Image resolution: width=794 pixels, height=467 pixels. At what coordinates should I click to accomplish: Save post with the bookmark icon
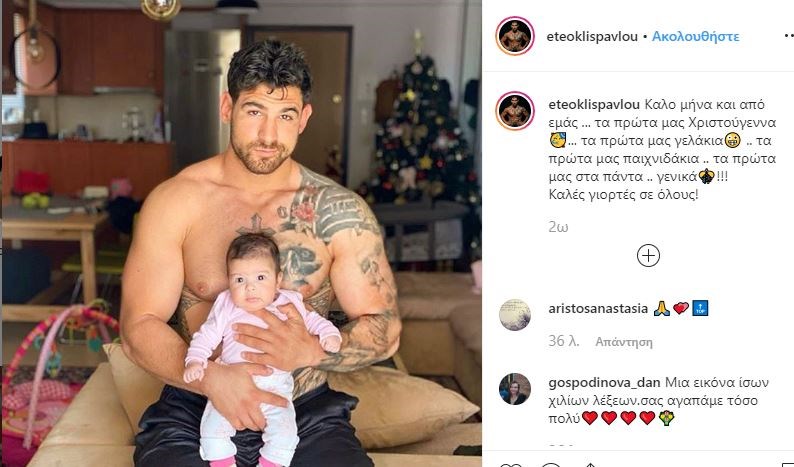click(786, 464)
